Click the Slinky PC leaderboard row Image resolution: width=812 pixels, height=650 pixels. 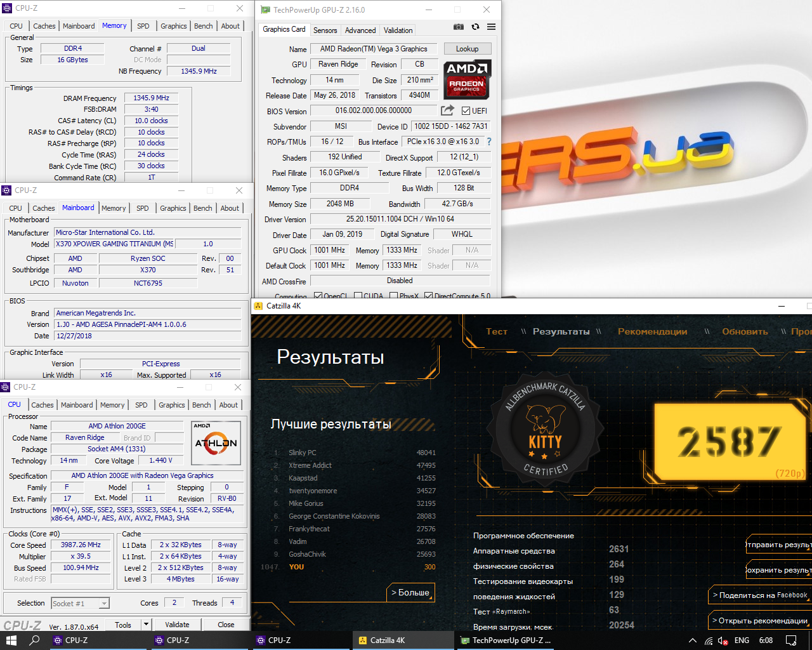point(355,453)
